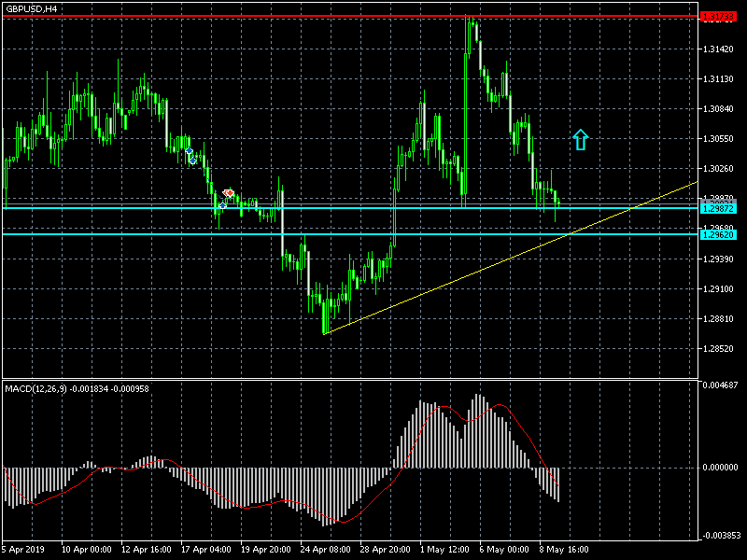Click the cyan 1.29620 price label

point(717,234)
